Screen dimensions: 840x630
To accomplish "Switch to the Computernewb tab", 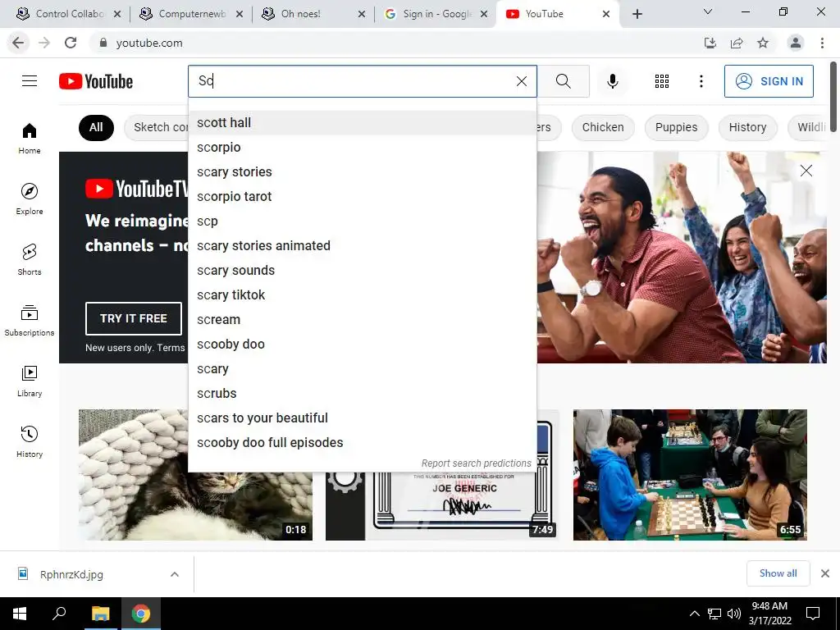I will (x=190, y=14).
